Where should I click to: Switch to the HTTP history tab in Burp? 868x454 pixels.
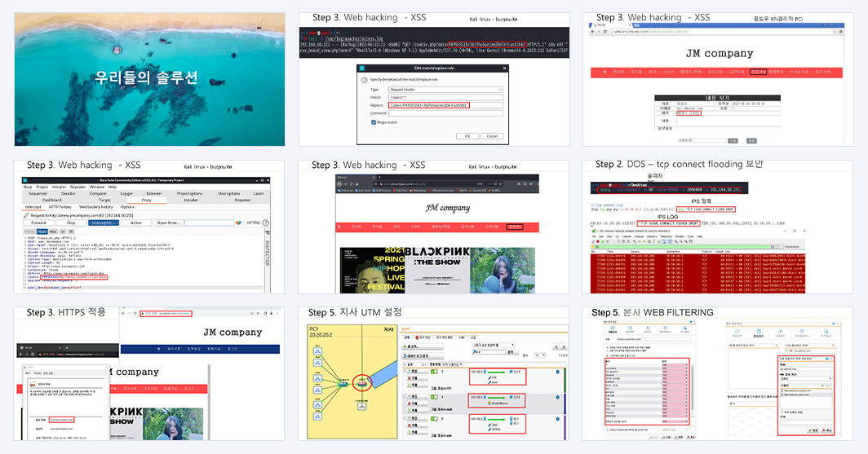(60, 207)
